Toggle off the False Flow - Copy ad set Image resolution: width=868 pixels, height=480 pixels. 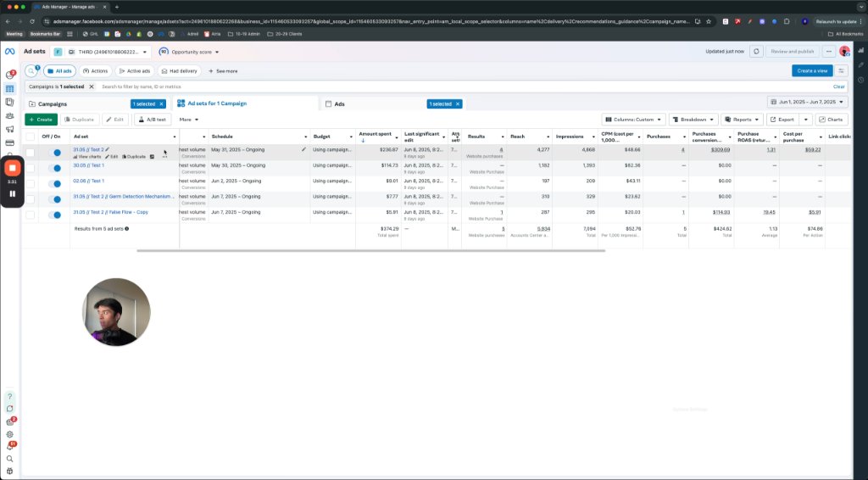[54, 215]
